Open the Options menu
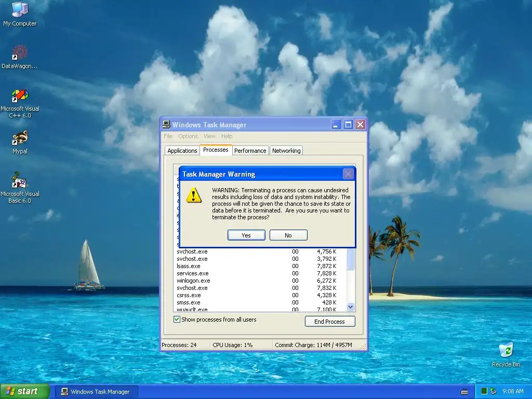Screen dimensions: 532x399 pyautogui.click(x=188, y=136)
